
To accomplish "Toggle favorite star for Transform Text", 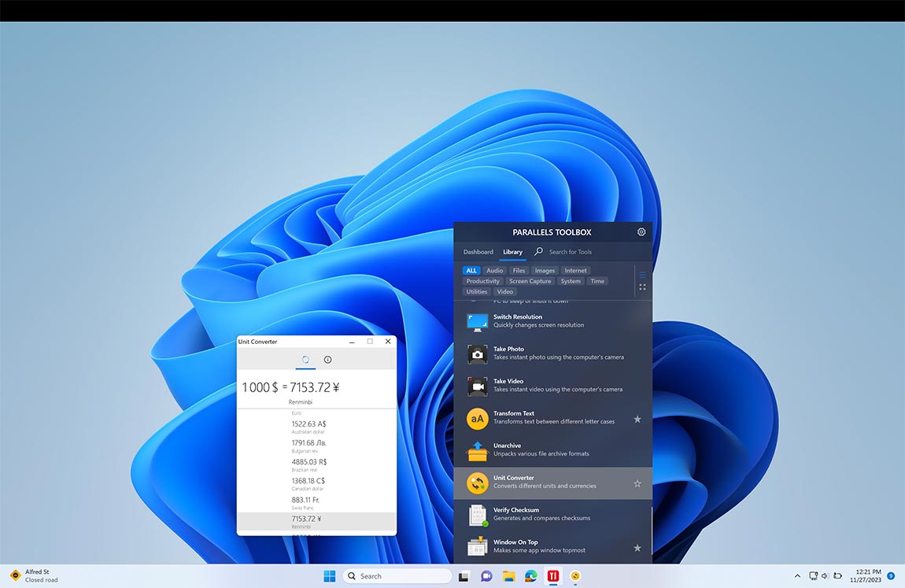I will click(x=637, y=419).
